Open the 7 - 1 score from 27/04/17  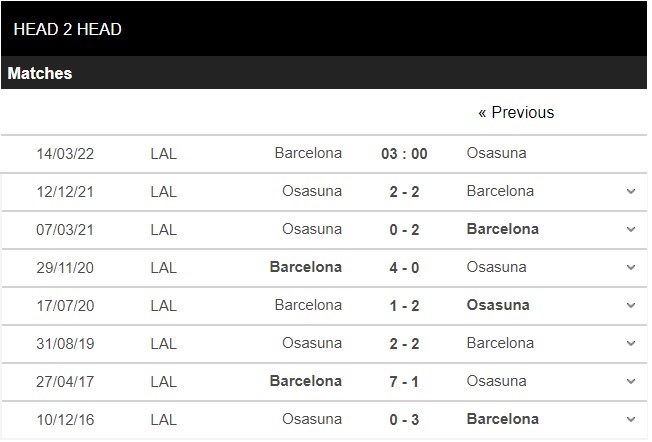pyautogui.click(x=404, y=382)
